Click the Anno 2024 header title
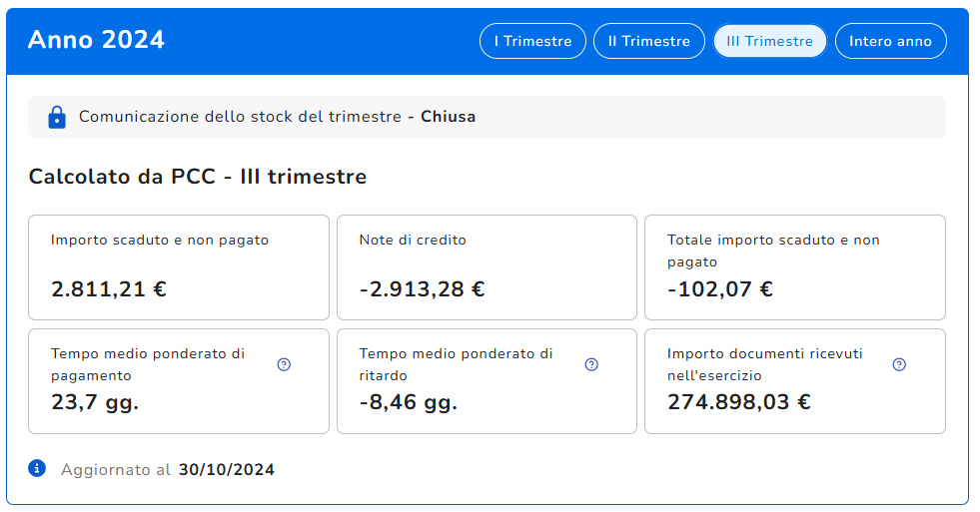Screen dimensions: 980x512 [x=96, y=40]
